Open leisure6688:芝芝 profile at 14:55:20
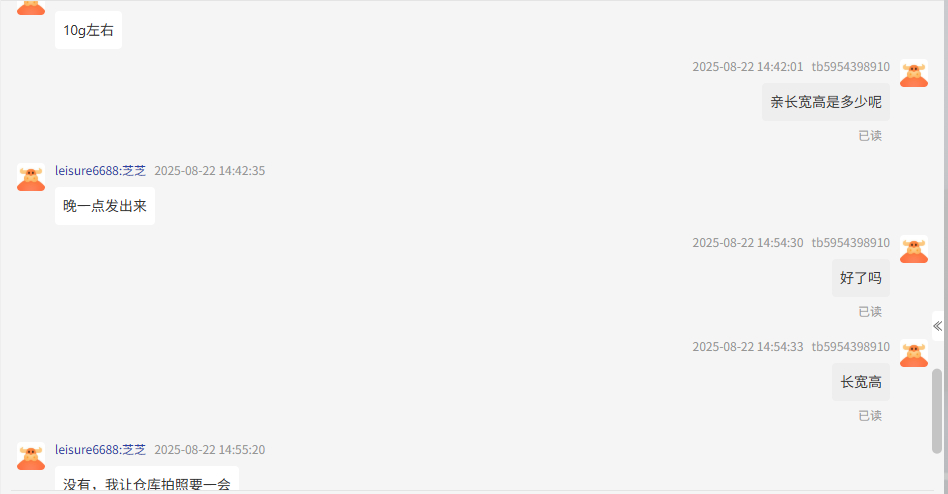 tap(100, 449)
